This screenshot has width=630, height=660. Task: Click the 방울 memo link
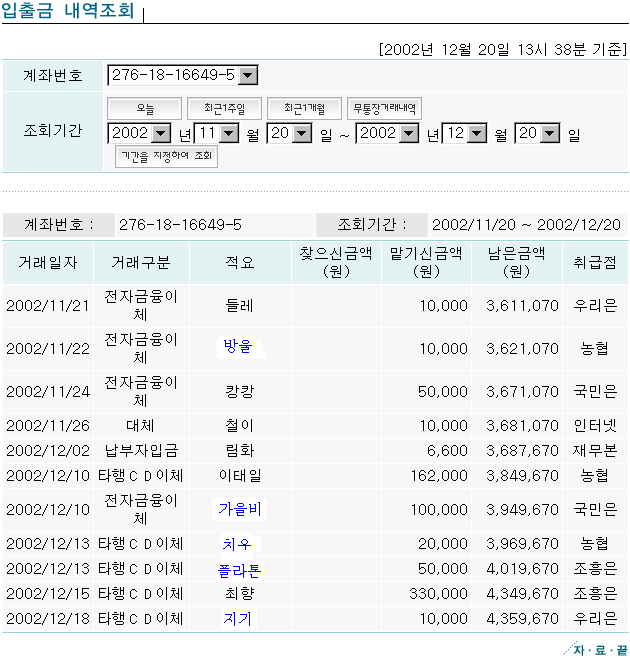tap(239, 347)
